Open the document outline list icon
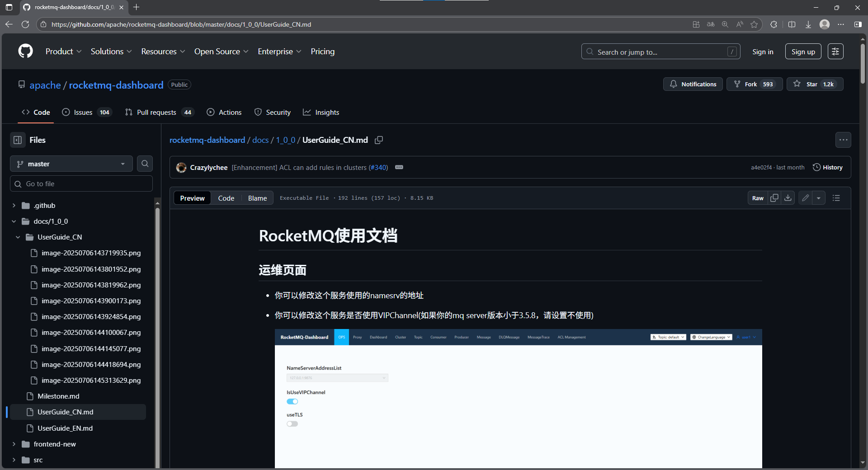 click(x=836, y=198)
